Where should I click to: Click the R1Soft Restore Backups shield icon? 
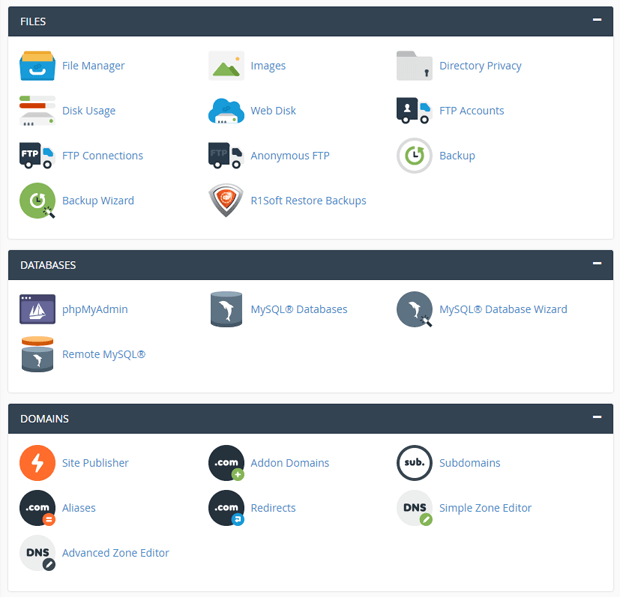[x=226, y=201]
